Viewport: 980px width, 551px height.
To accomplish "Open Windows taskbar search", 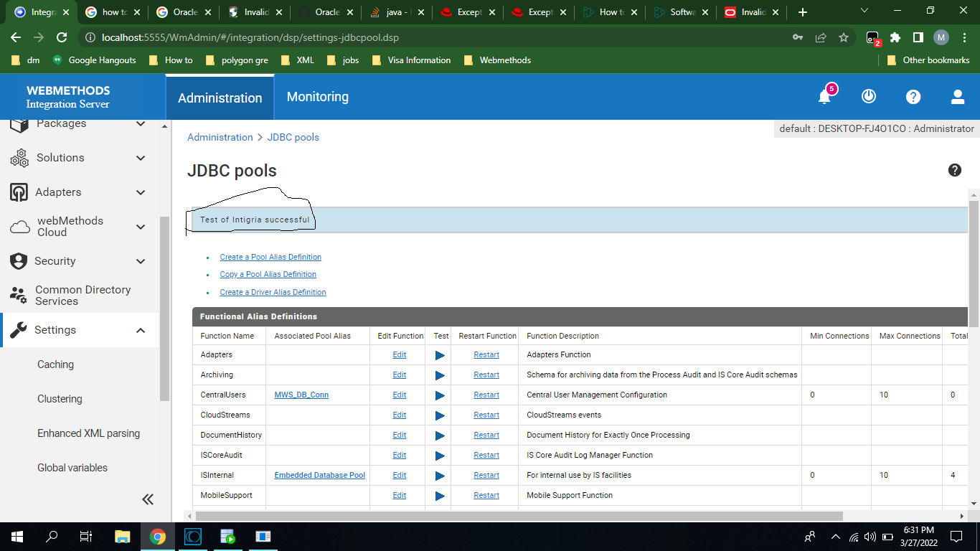I will 52,537.
